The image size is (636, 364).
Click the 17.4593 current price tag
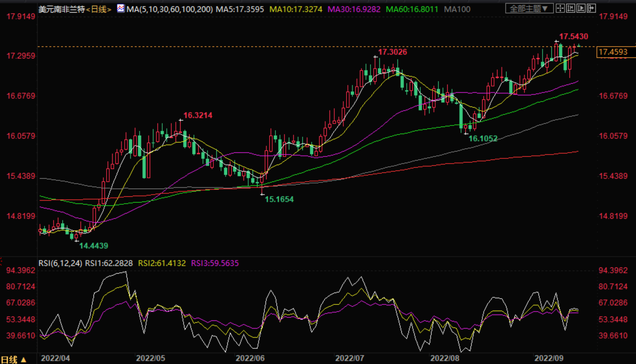pyautogui.click(x=613, y=52)
